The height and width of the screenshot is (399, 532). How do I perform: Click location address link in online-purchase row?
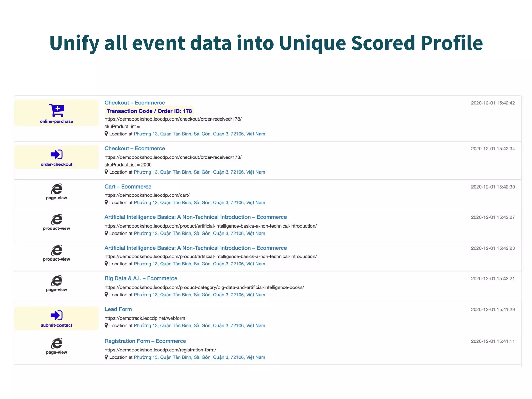click(x=199, y=134)
